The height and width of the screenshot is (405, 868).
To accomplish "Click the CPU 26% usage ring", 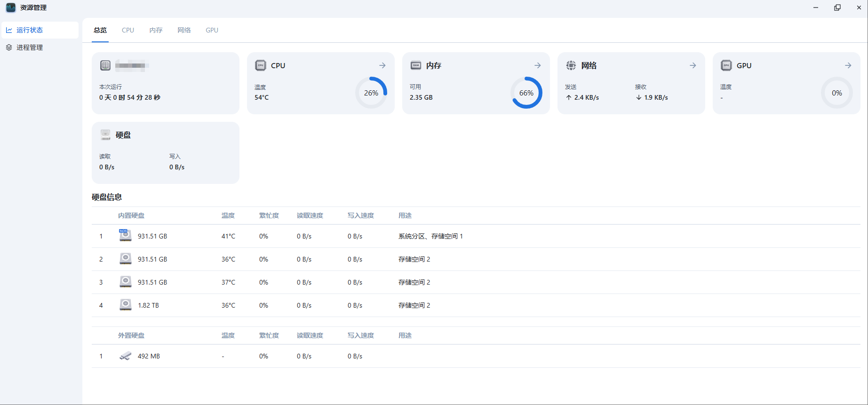I will pos(371,93).
